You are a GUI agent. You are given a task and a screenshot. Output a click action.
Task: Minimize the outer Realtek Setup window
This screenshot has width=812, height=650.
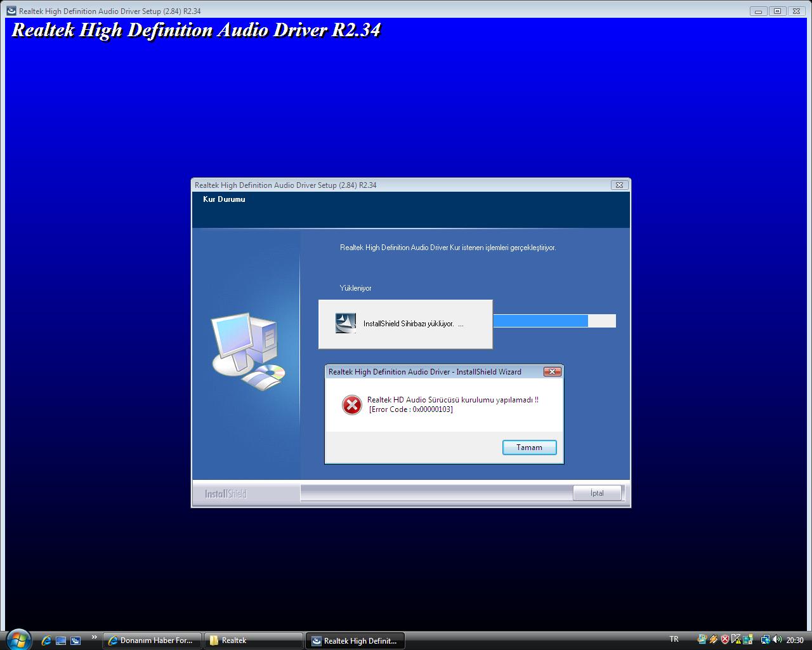758,11
